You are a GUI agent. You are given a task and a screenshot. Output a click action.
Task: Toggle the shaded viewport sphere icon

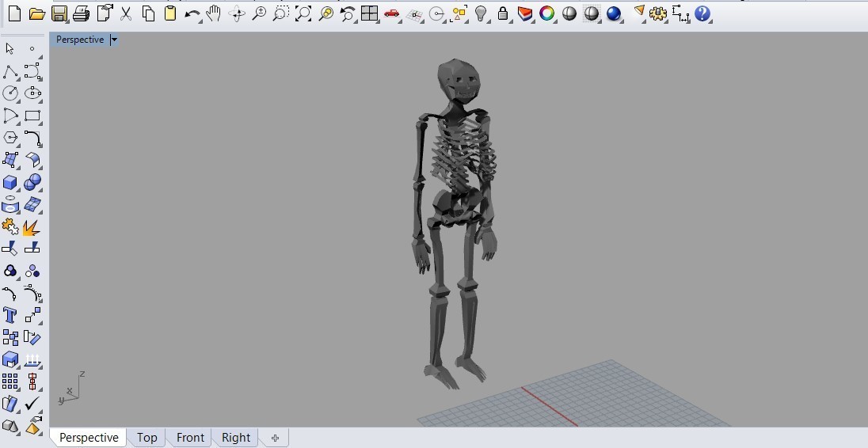(x=569, y=13)
